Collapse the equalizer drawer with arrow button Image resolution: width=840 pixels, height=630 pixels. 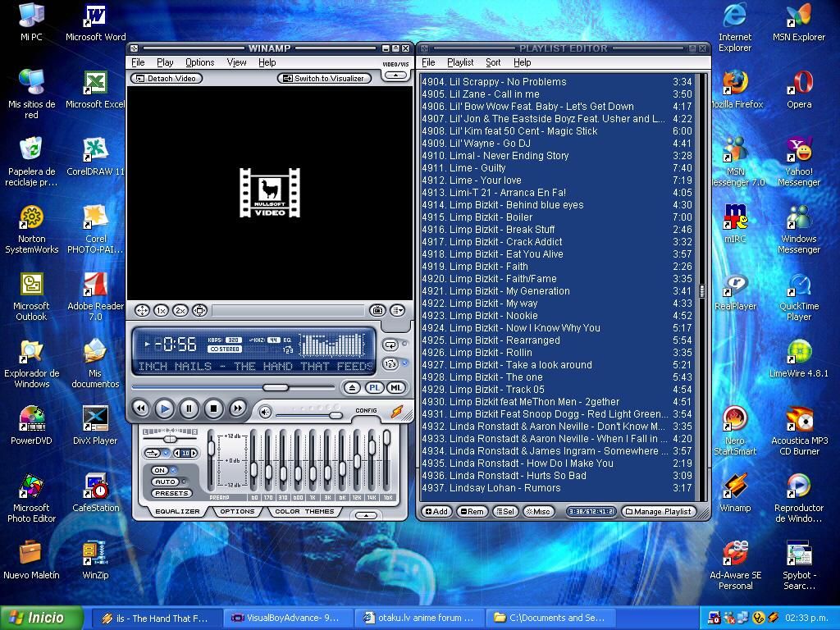pos(367,515)
